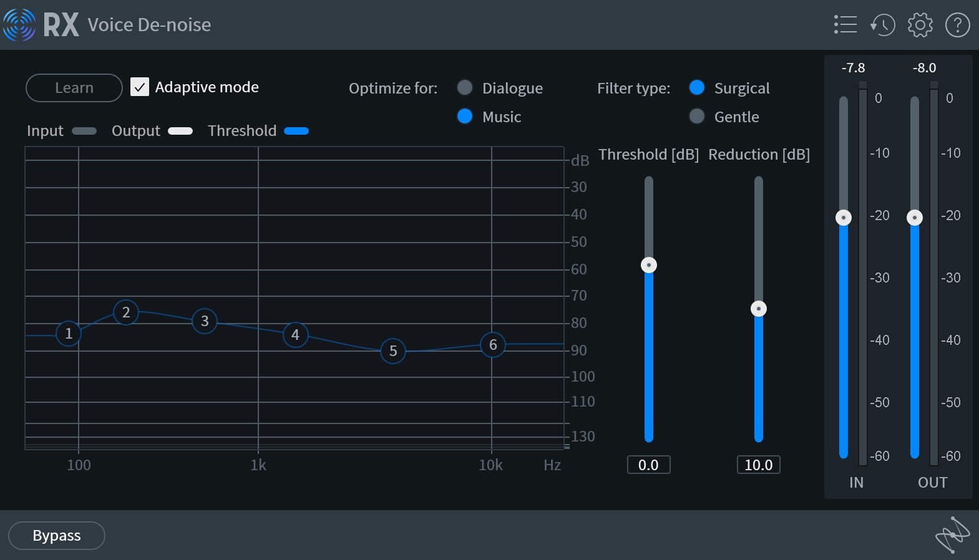Click the Voice De-noise title text
The image size is (979, 560).
tap(150, 25)
